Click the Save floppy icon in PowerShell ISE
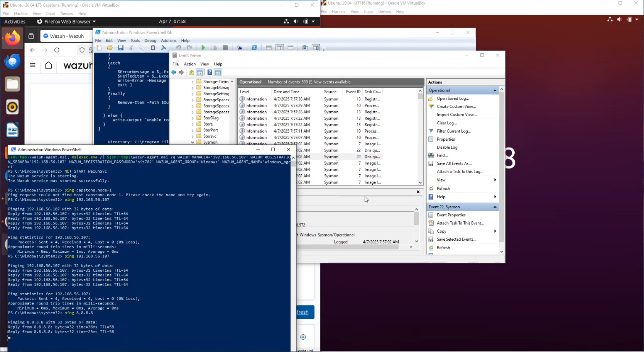The image size is (644, 352). (x=121, y=48)
